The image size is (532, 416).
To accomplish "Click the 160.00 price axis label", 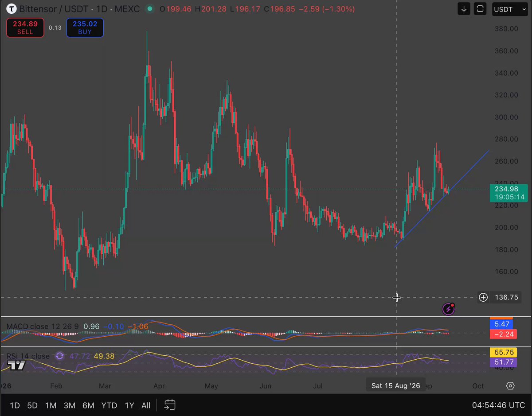I will click(506, 272).
